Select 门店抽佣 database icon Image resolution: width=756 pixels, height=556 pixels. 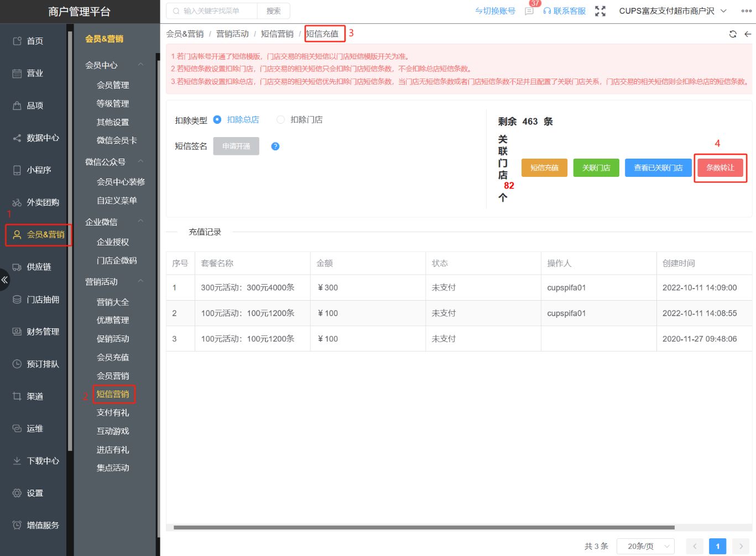coord(17,299)
